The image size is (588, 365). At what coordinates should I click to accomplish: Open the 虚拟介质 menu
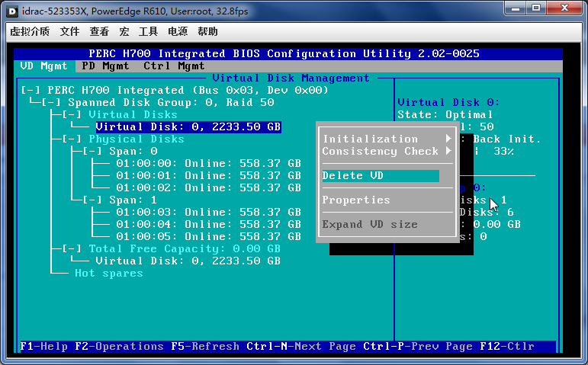(x=30, y=31)
